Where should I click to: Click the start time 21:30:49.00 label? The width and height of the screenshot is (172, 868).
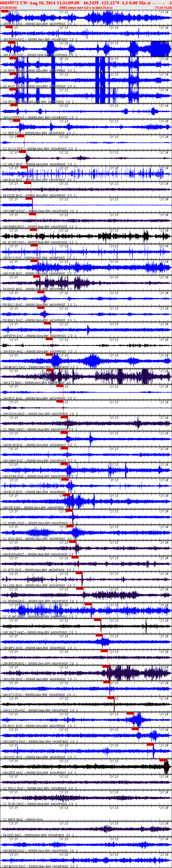[8, 8]
